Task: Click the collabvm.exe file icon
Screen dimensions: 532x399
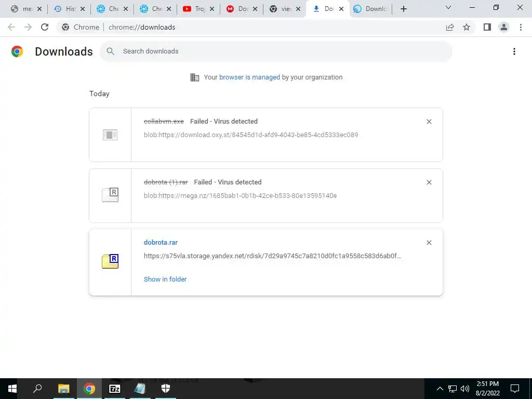Action: click(x=110, y=135)
